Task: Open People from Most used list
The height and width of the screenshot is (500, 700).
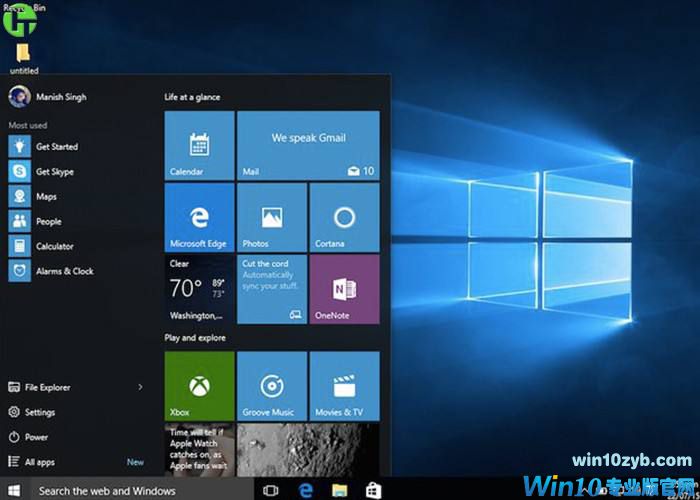Action: pyautogui.click(x=35, y=221)
